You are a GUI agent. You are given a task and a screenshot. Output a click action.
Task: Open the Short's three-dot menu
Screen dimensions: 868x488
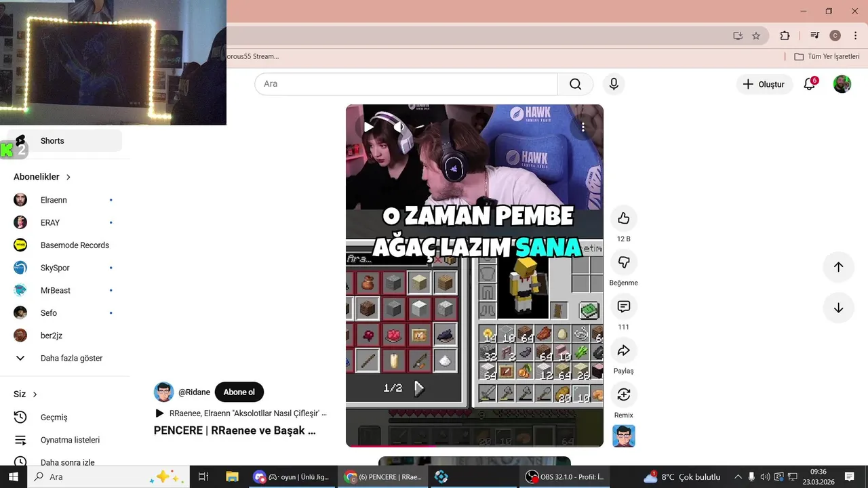point(582,127)
